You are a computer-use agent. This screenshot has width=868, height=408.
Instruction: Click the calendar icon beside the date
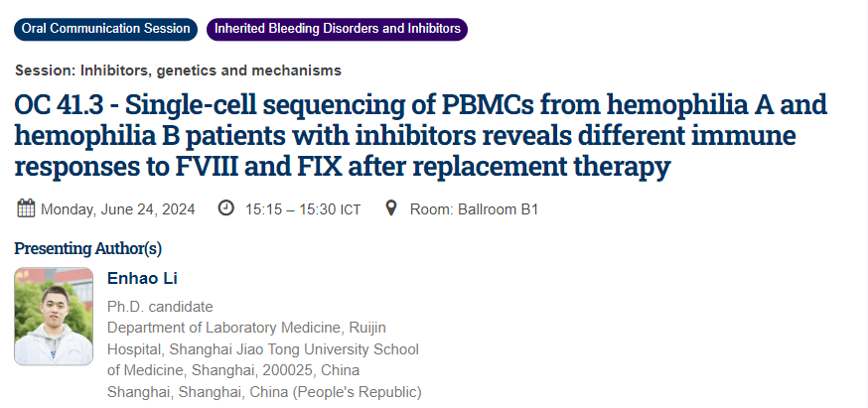coord(26,208)
